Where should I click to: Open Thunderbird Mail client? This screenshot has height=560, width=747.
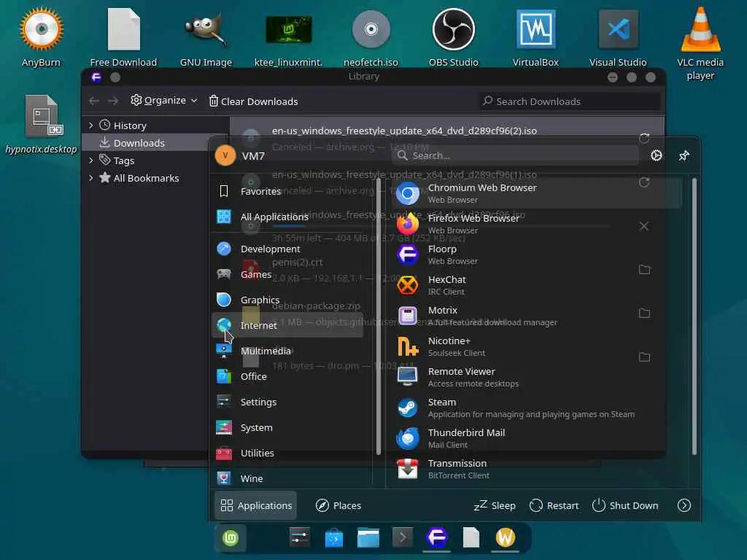pyautogui.click(x=536, y=438)
